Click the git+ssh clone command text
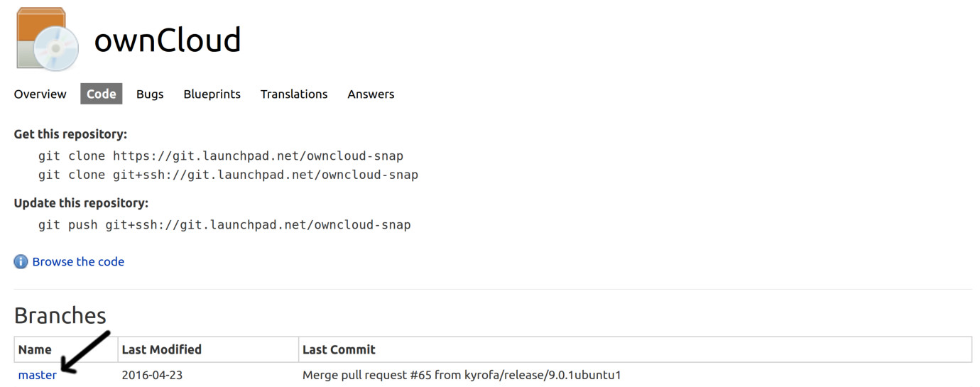The width and height of the screenshot is (980, 387). tap(228, 174)
